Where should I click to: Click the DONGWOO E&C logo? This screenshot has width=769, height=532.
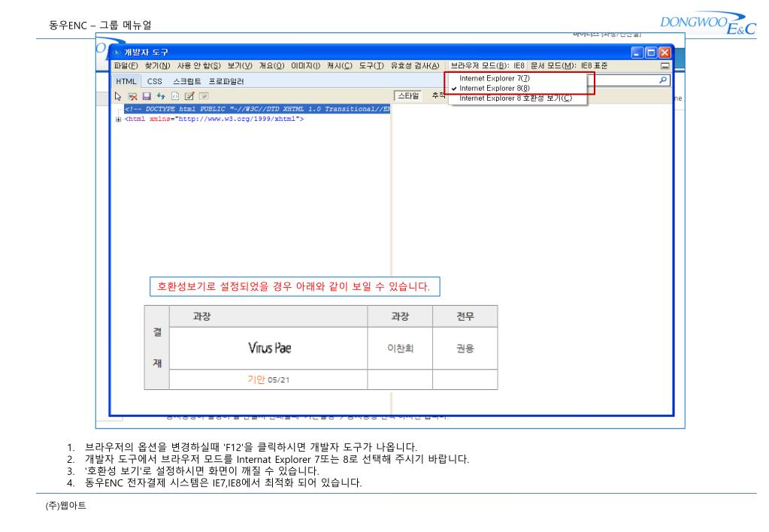tap(707, 23)
